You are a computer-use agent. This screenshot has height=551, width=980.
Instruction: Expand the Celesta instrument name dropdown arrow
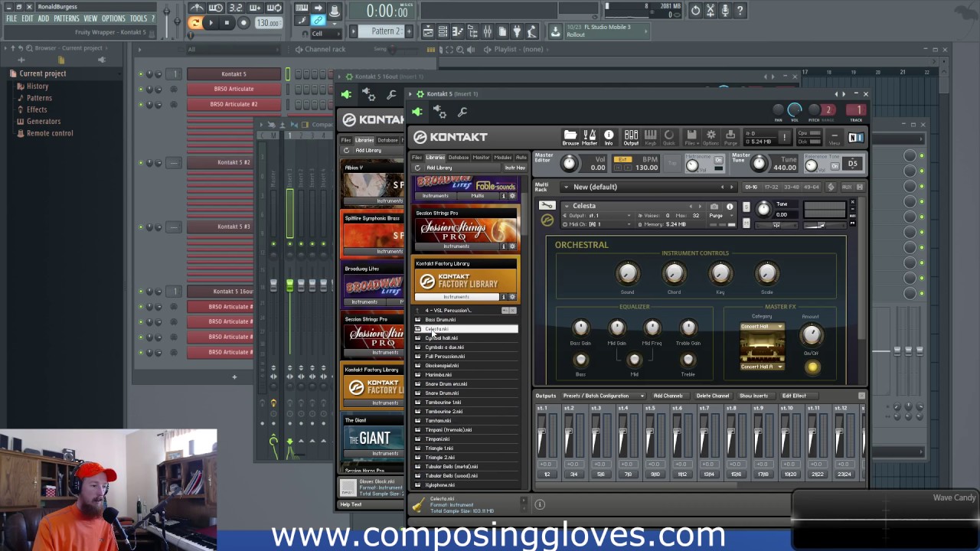[x=567, y=206]
